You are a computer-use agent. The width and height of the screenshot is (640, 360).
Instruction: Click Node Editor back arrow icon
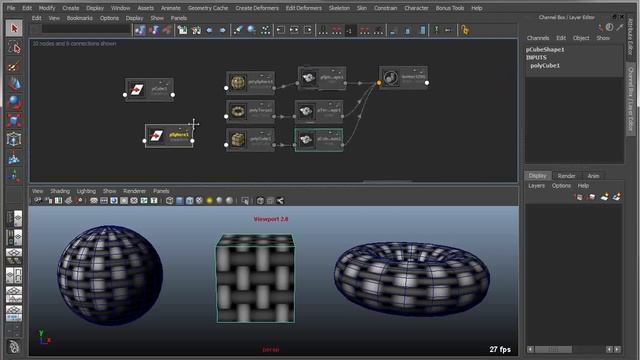point(209,30)
